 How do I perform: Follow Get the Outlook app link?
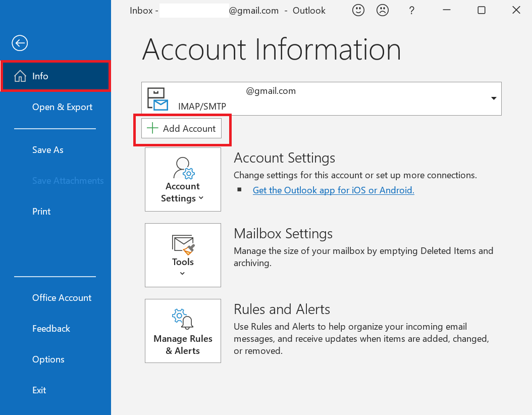[334, 190]
